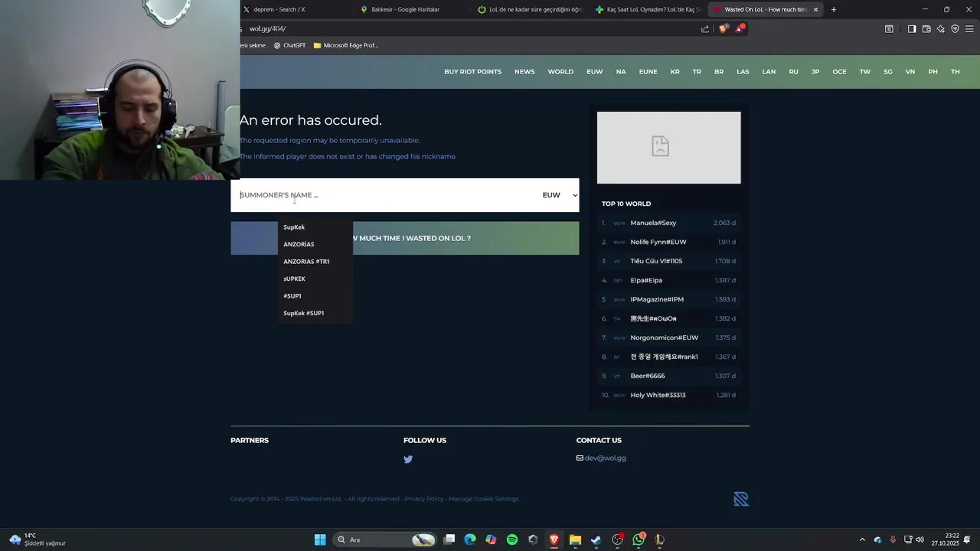980x551 pixels.
Task: Open BUY RIOT POINTS nav link
Action: (x=473, y=72)
